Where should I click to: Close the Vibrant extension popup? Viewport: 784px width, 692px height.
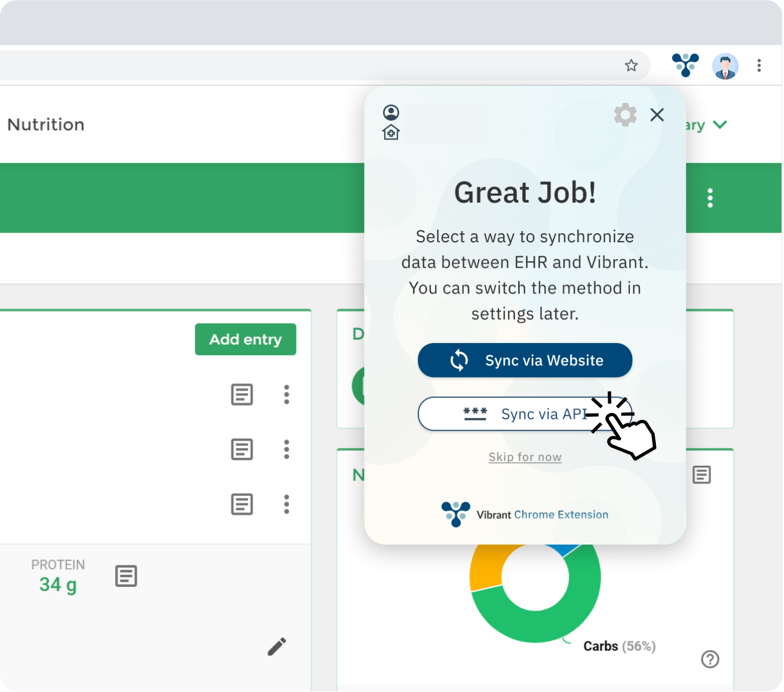pyautogui.click(x=657, y=115)
